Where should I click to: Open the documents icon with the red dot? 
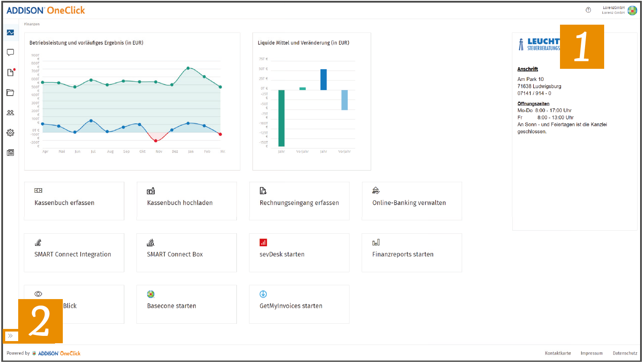click(11, 72)
